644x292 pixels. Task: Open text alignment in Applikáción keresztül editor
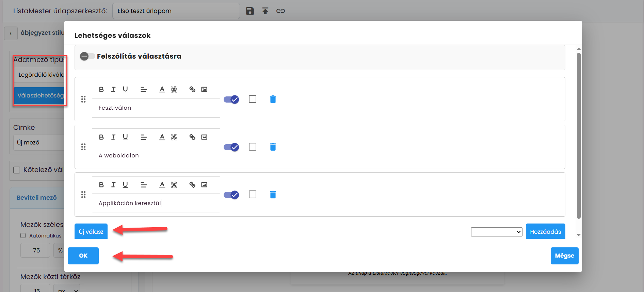point(144,185)
